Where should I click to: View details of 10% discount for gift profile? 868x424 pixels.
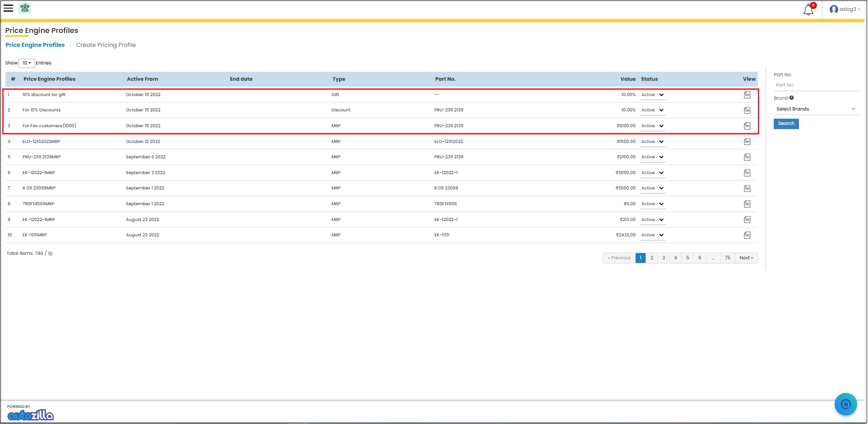coord(747,95)
